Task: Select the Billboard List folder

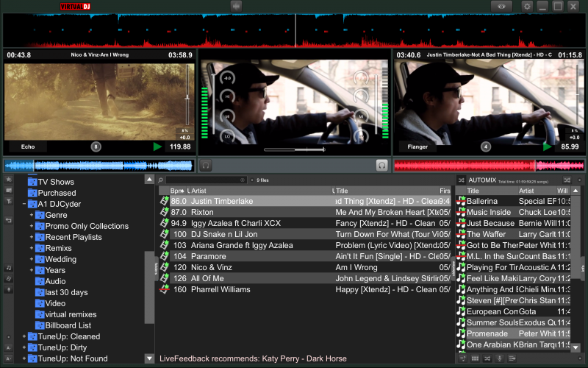Action: (x=63, y=325)
